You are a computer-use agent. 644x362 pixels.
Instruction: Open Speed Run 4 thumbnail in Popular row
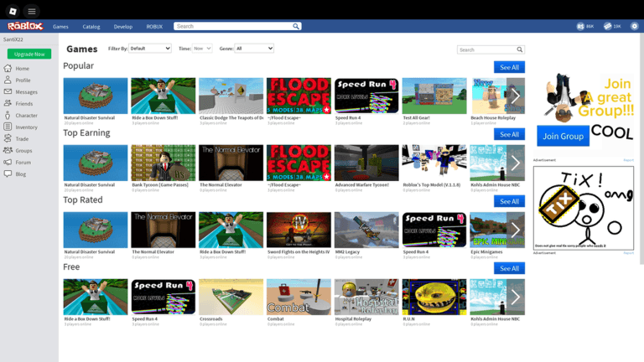coord(366,96)
